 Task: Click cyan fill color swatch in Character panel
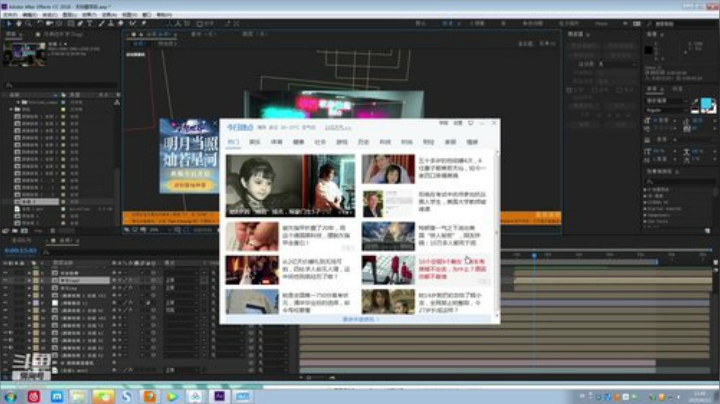(x=707, y=103)
